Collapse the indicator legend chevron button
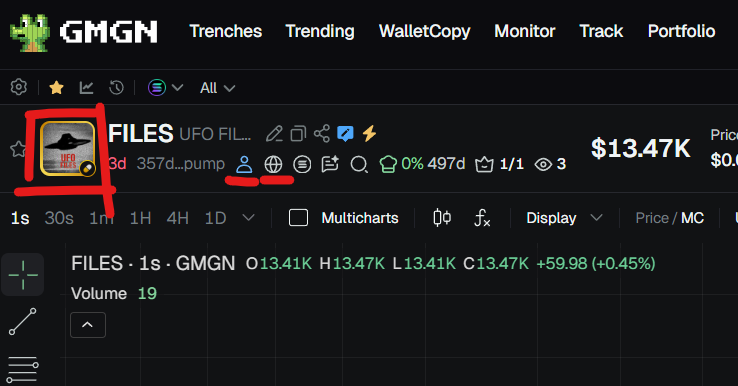738x386 pixels. click(x=88, y=325)
